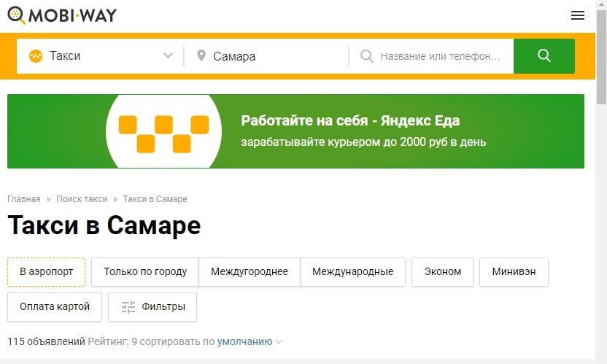Toggle the 'В аэропорт' filter

point(47,271)
